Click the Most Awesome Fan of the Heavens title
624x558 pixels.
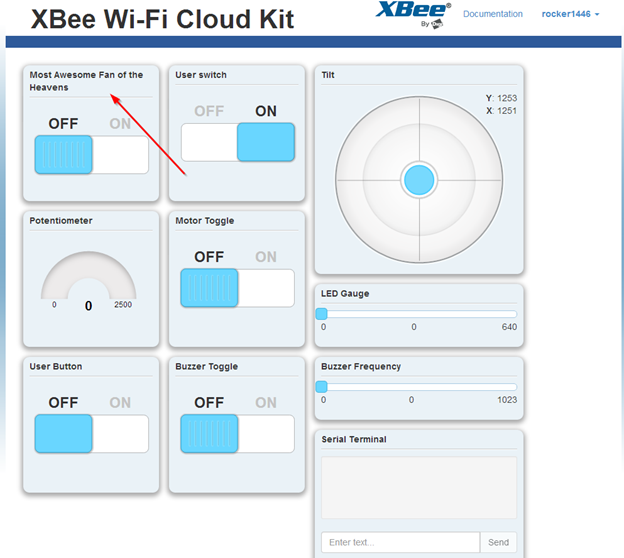click(86, 81)
